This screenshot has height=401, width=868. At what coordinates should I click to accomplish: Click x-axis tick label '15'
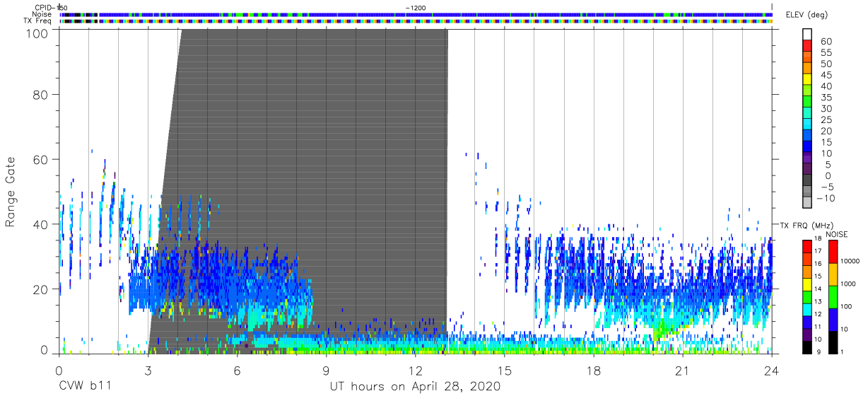(504, 371)
